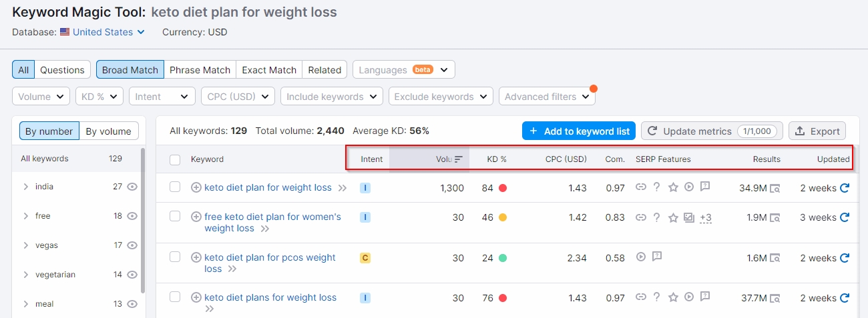Refresh metrics for row updated 3 weeks
Screen dimensions: 868x318
pyautogui.click(x=845, y=217)
